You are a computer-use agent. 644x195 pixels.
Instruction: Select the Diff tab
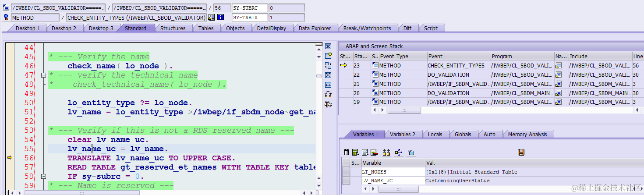[x=407, y=28]
